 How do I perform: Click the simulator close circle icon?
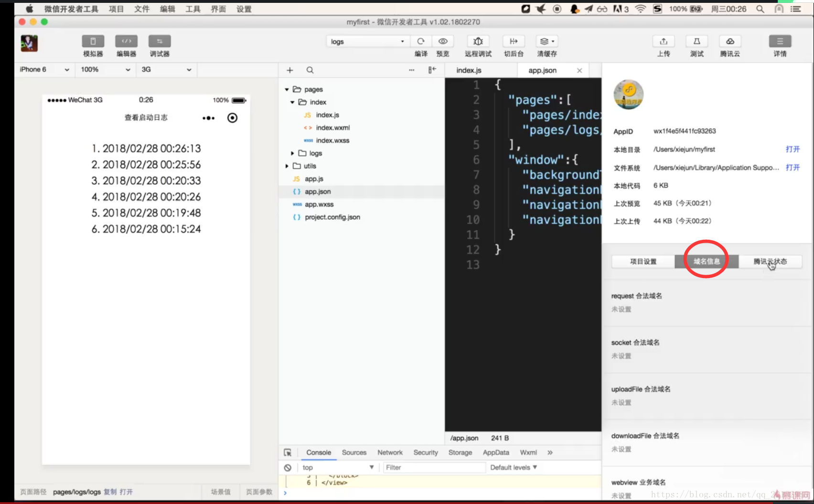(232, 118)
